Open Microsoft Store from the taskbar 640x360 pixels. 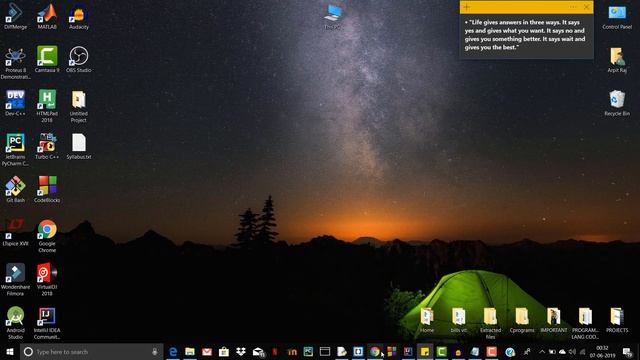pyautogui.click(x=224, y=351)
